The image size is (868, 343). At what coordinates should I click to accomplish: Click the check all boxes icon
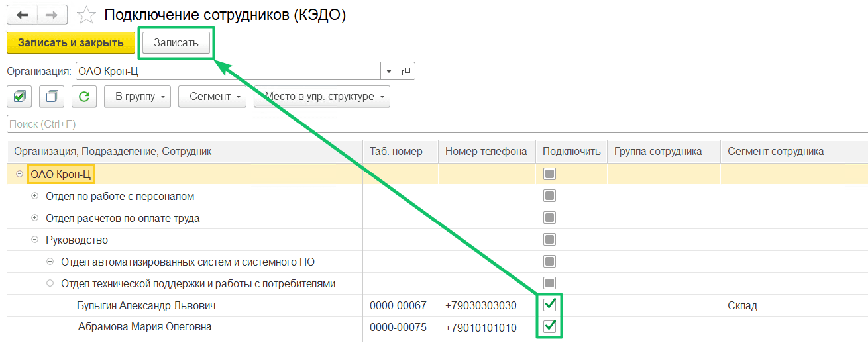[20, 97]
